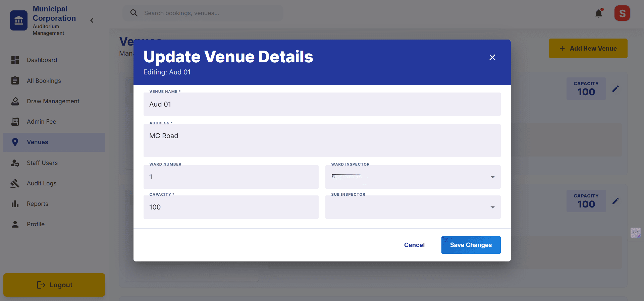The width and height of the screenshot is (644, 301).
Task: Click the Venues location pin icon
Action: click(15, 142)
